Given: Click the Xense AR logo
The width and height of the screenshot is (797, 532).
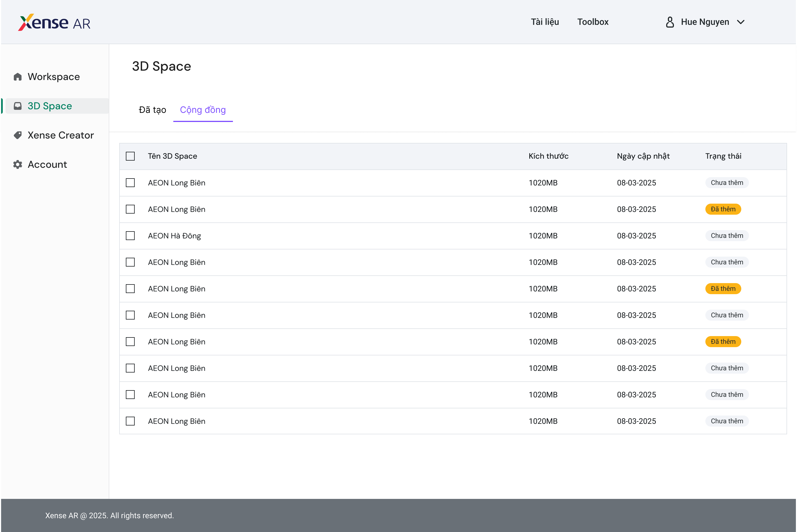Looking at the screenshot, I should coord(54,22).
